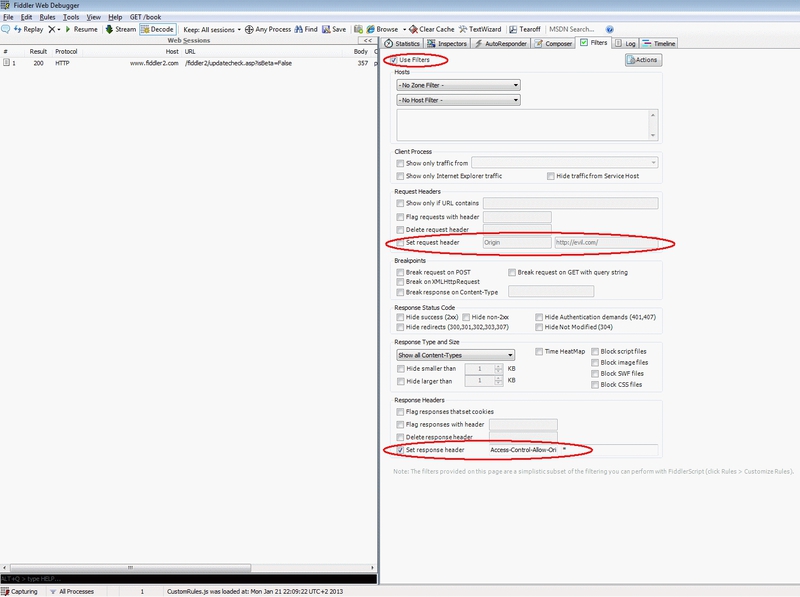The width and height of the screenshot is (800, 597).
Task: Click the GET /book menu item
Action: point(145,17)
